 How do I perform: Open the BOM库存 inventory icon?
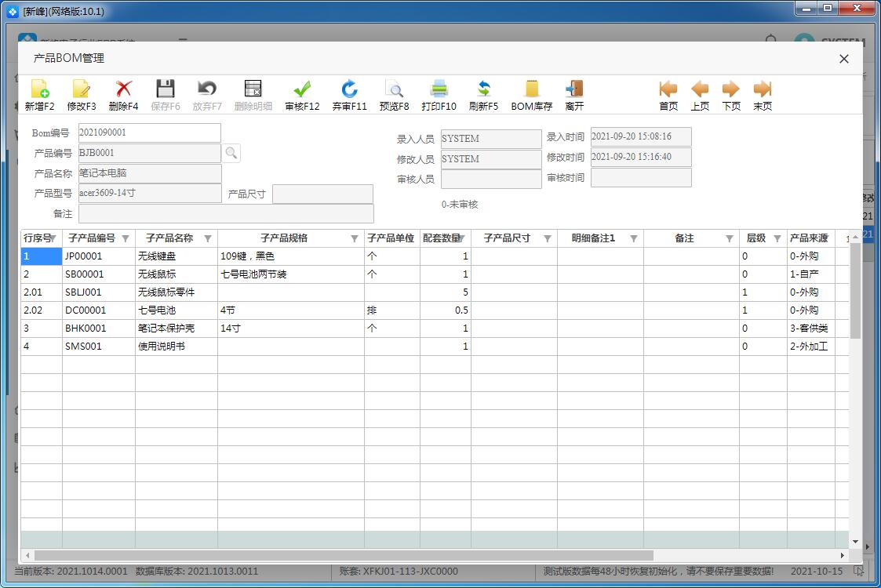click(x=532, y=89)
